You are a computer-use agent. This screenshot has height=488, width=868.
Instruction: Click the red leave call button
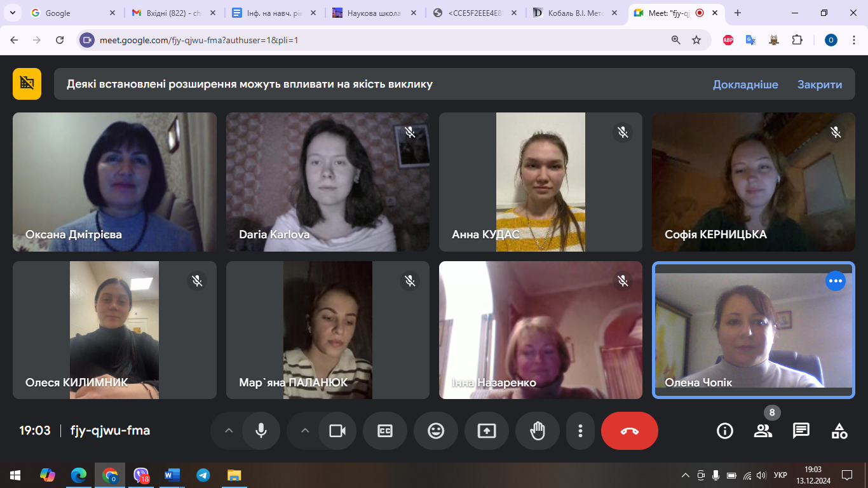[629, 431]
